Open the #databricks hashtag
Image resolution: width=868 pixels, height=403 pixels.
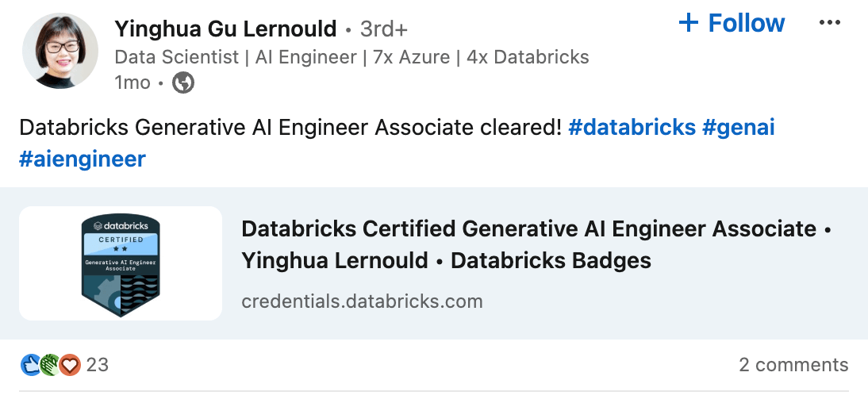click(632, 128)
